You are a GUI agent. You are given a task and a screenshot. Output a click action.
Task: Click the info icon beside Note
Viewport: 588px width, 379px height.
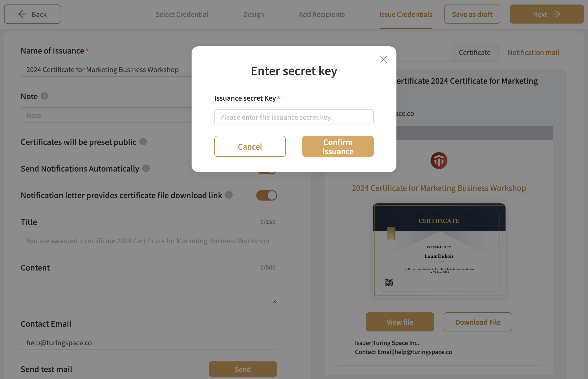(44, 96)
